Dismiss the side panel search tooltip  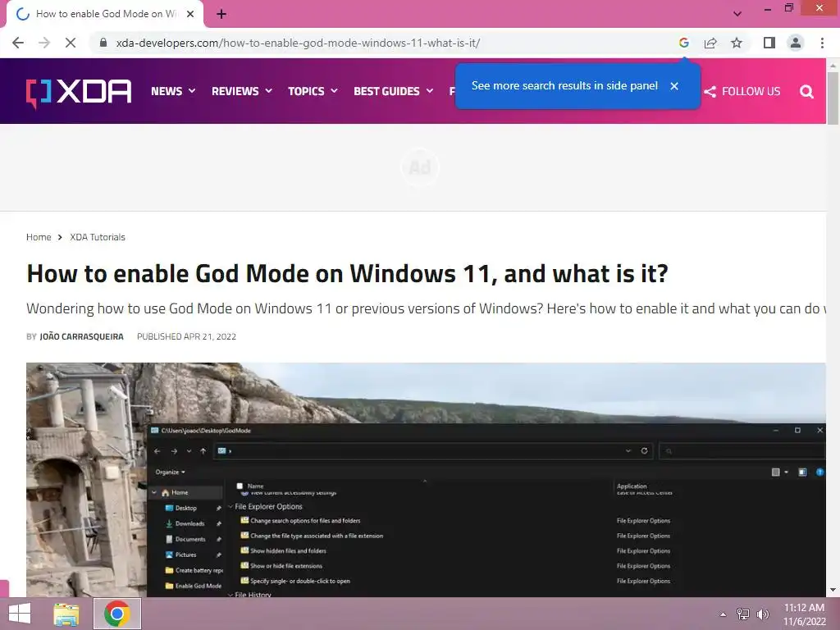(x=674, y=85)
